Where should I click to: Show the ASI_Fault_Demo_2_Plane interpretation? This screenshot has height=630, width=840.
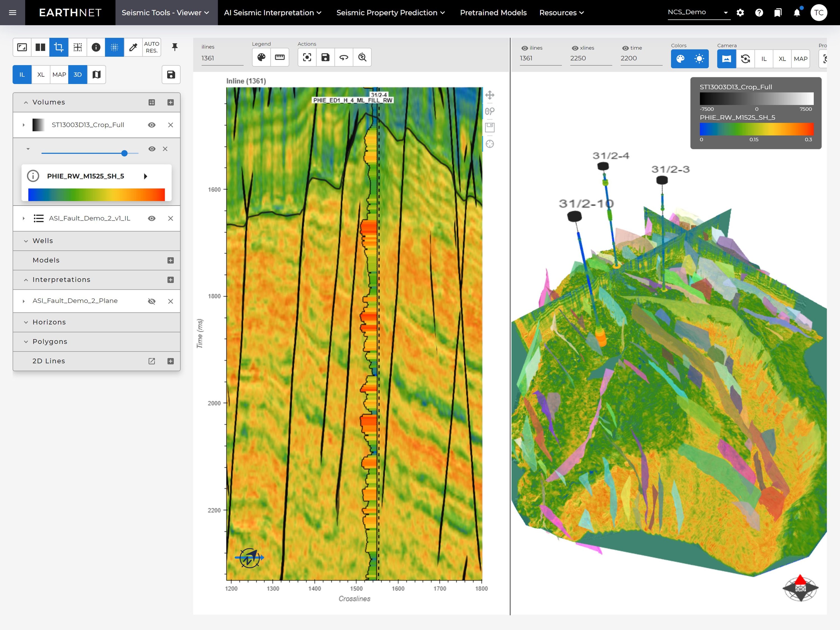152,301
